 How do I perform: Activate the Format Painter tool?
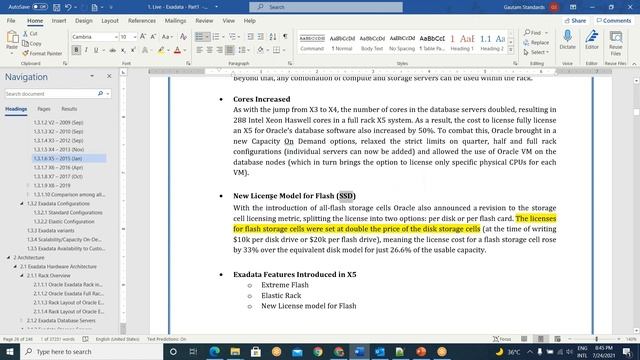coord(42,53)
